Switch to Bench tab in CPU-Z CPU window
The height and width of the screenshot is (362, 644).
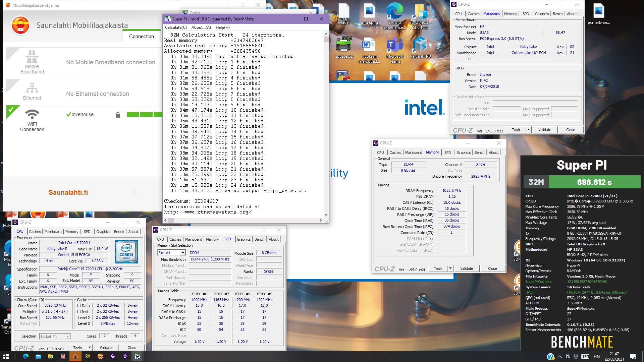click(119, 232)
